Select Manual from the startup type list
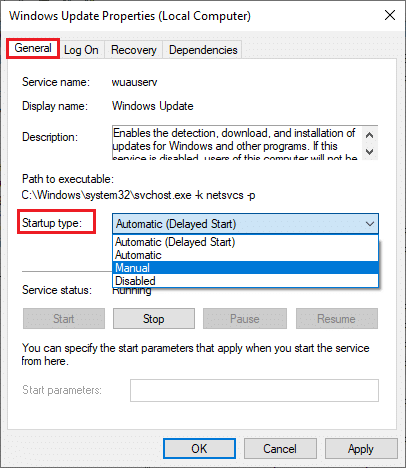Screen dimensions: 406x468 [x=246, y=268]
